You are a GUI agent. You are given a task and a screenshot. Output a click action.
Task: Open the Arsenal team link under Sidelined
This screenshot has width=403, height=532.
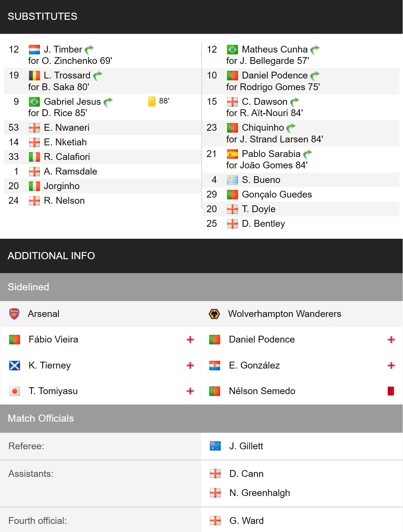coord(44,314)
